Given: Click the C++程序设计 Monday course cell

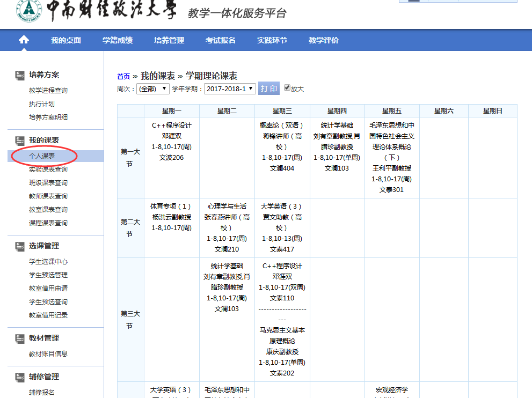Looking at the screenshot, I should pyautogui.click(x=172, y=142).
